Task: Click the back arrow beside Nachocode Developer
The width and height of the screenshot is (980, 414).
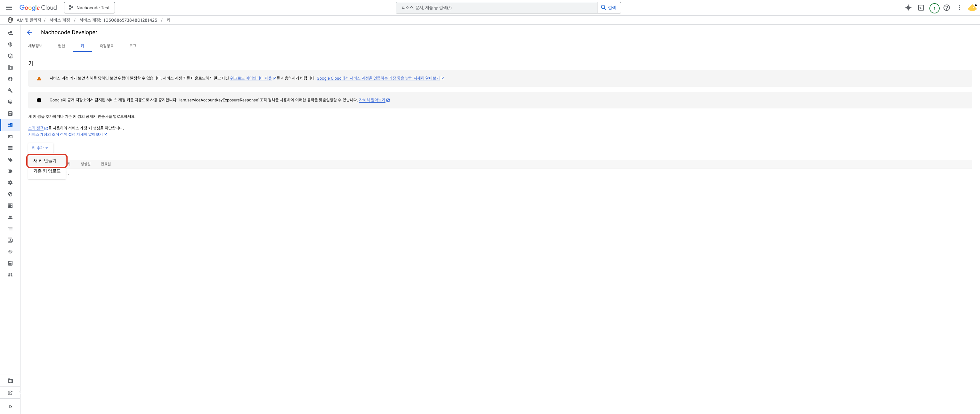Action: [29, 32]
